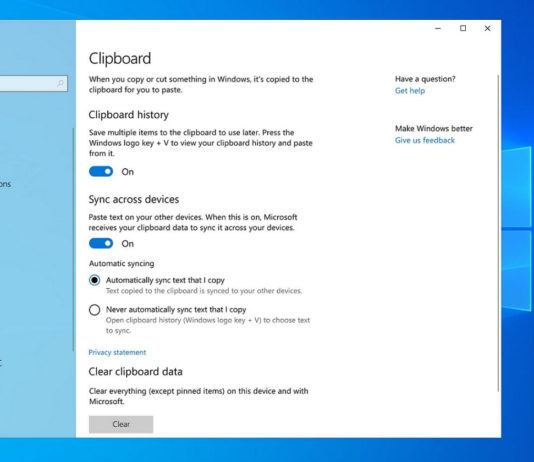The height and width of the screenshot is (462, 534).
Task: Turn off the Sync across devices toggle
Action: (x=101, y=243)
